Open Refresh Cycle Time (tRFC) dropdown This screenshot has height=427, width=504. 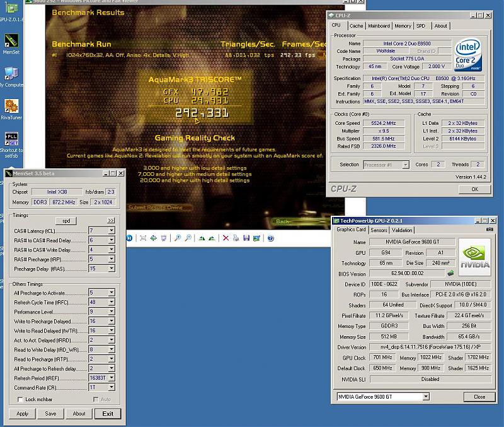coord(112,302)
